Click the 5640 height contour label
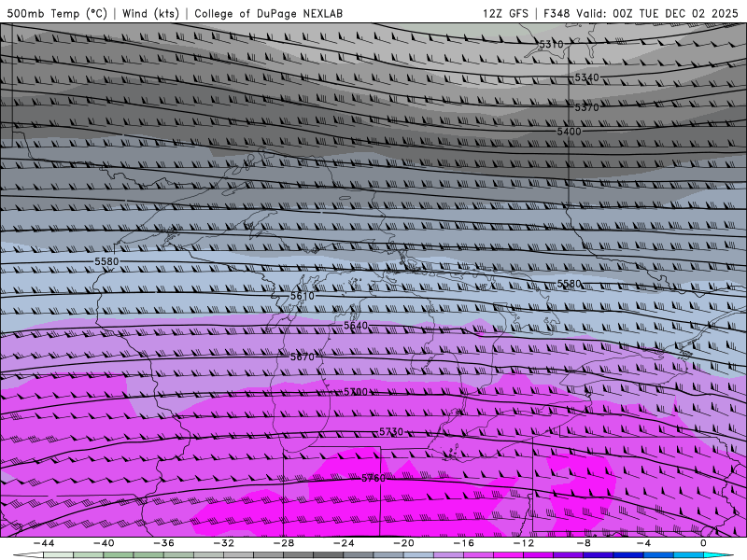This screenshot has width=747, height=560. [356, 326]
